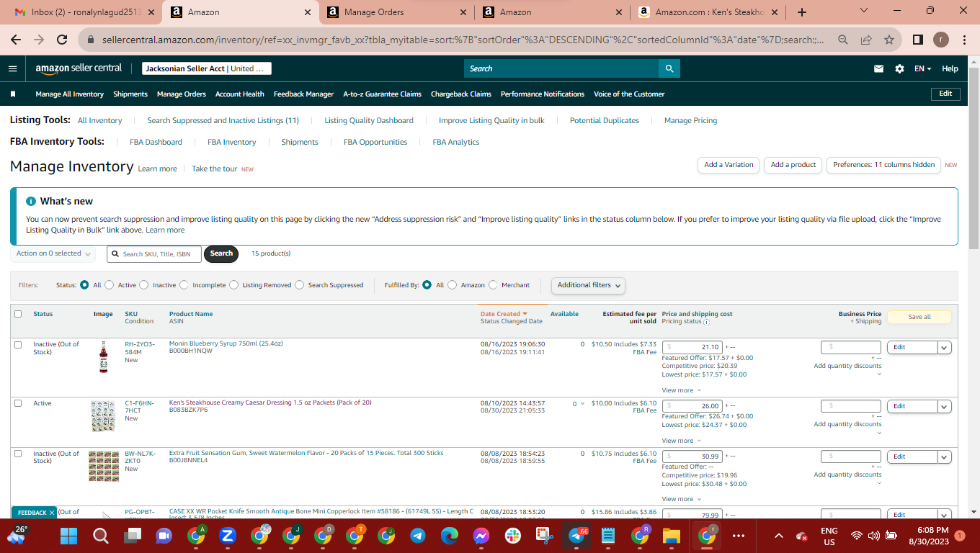
Task: Open the Windows Start menu
Action: (68, 536)
